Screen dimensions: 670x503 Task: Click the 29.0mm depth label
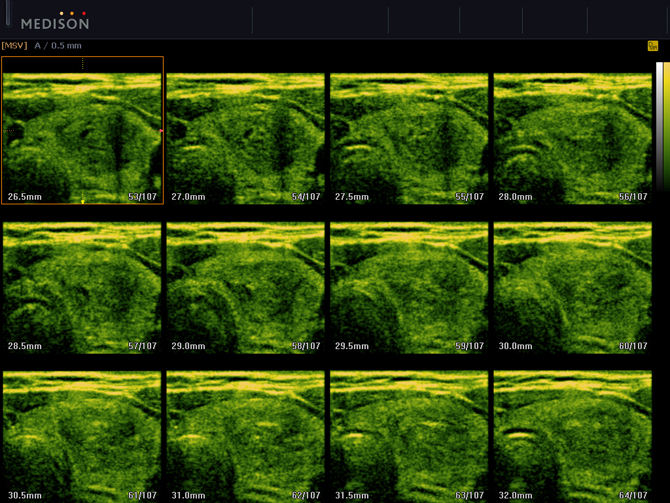(x=188, y=346)
